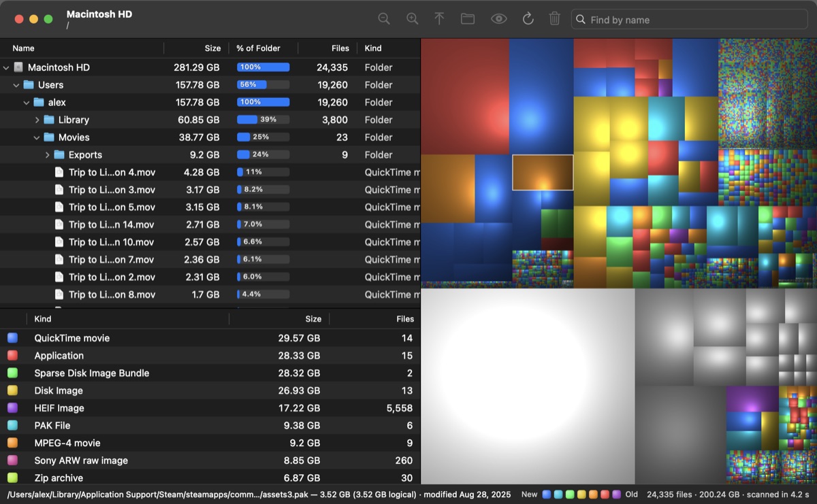Click the Macintosh HD disk icon
Screen dimensions: 817x504
tap(18, 67)
